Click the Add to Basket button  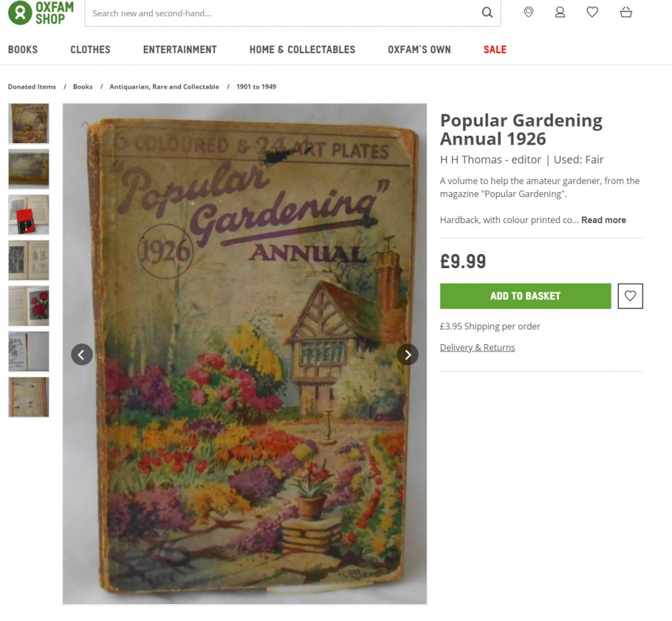click(x=526, y=296)
